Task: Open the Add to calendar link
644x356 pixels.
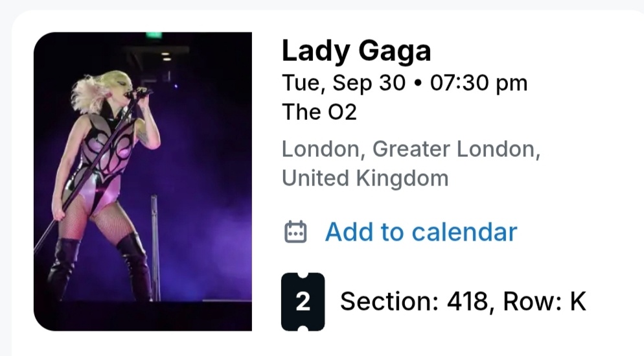Action: pyautogui.click(x=420, y=231)
